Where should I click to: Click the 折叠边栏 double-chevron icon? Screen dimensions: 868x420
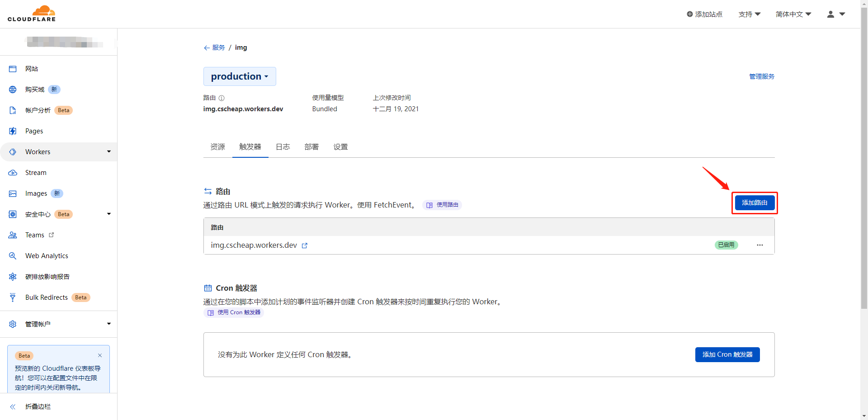click(x=13, y=406)
